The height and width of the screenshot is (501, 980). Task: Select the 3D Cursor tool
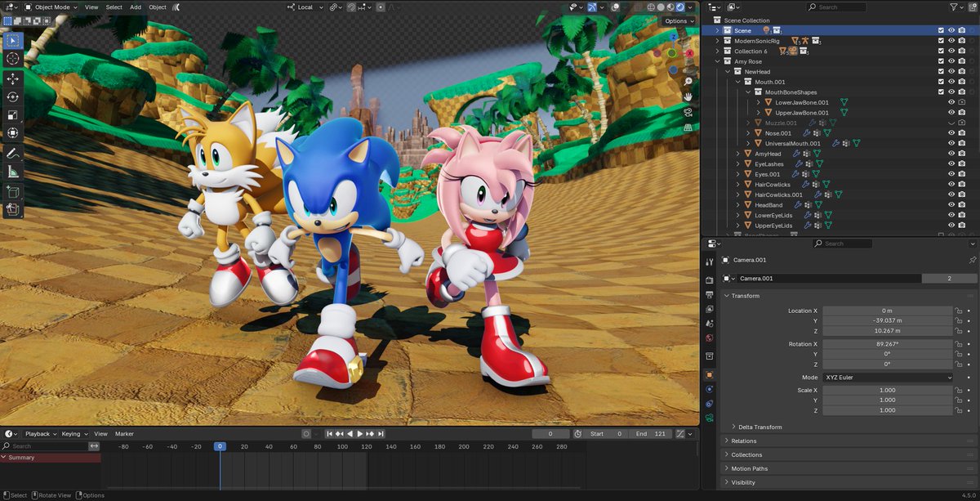[x=13, y=59]
